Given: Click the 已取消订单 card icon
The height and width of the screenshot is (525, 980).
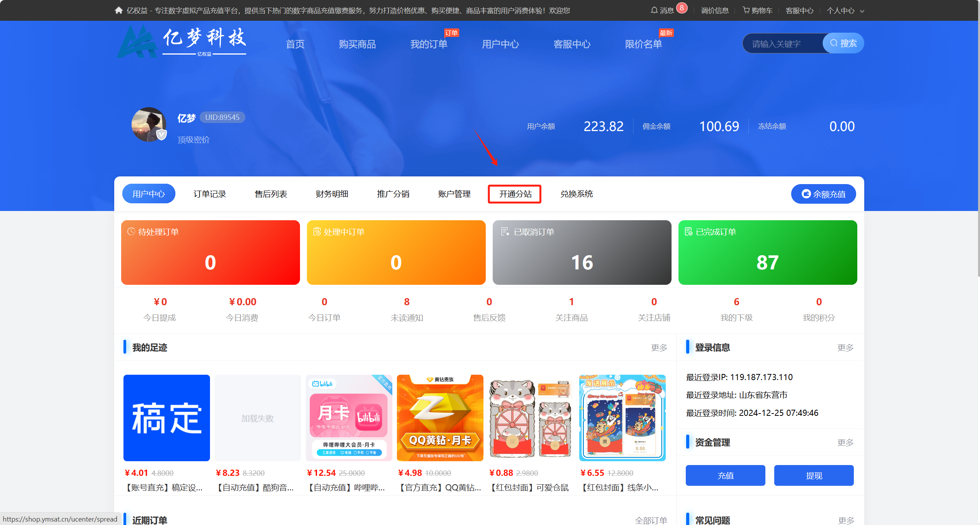Looking at the screenshot, I should [x=505, y=231].
